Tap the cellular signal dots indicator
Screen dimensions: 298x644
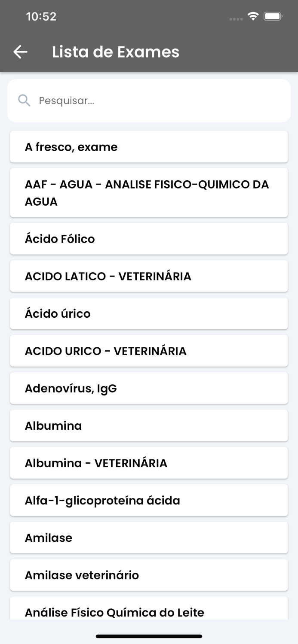click(236, 19)
